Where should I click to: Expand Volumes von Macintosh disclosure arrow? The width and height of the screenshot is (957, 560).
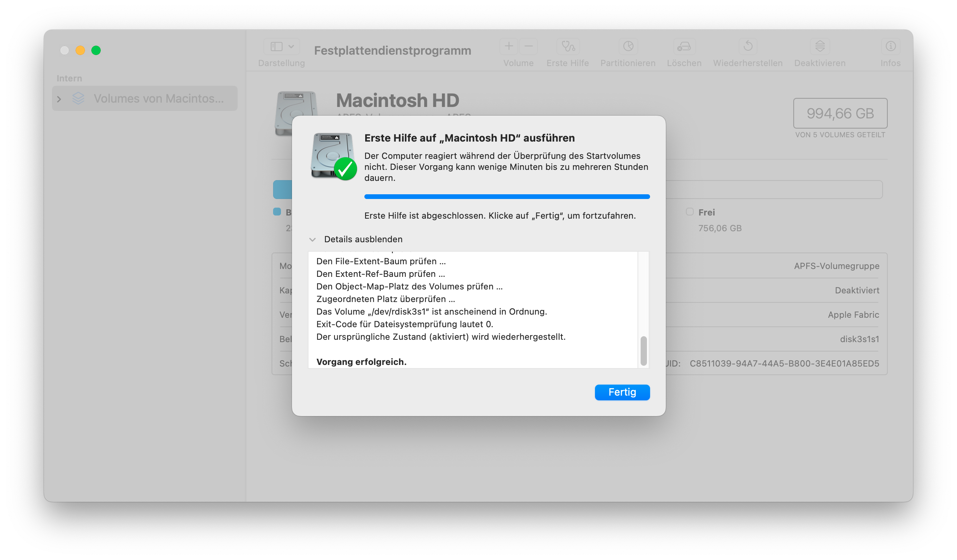click(x=59, y=99)
